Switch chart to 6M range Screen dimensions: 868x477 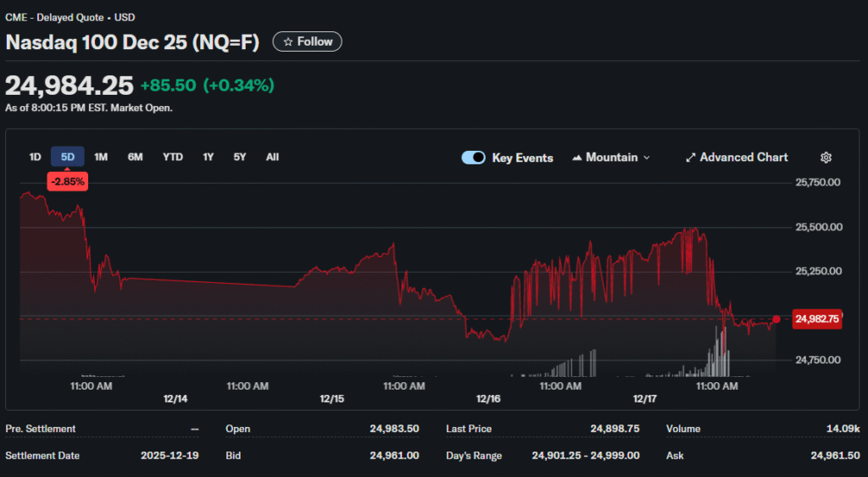tap(135, 157)
